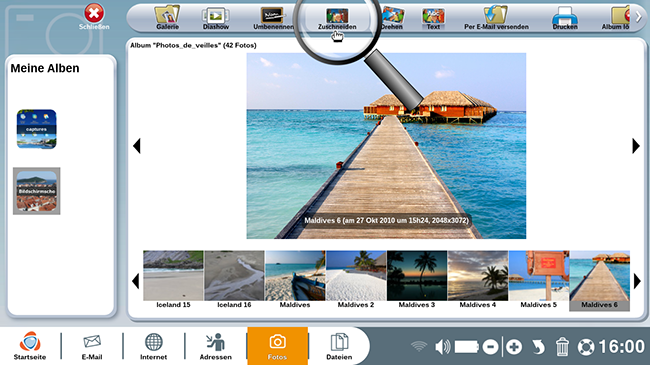Click the undo back arrow icon
650x365 pixels.
tap(538, 347)
